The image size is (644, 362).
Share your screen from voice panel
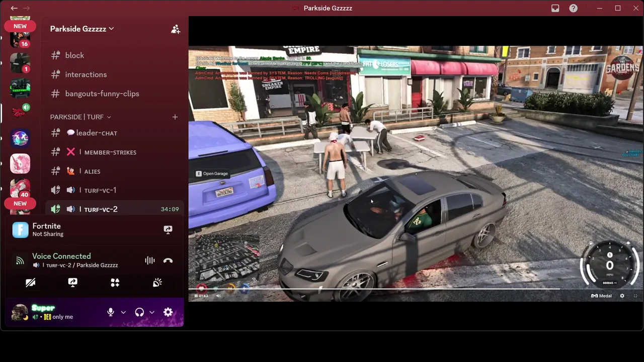72,283
